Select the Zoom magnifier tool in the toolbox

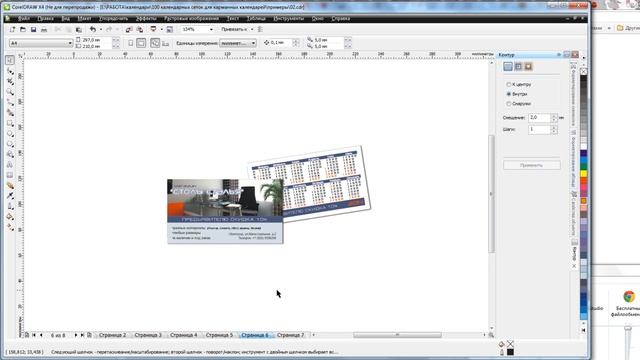pos(10,92)
